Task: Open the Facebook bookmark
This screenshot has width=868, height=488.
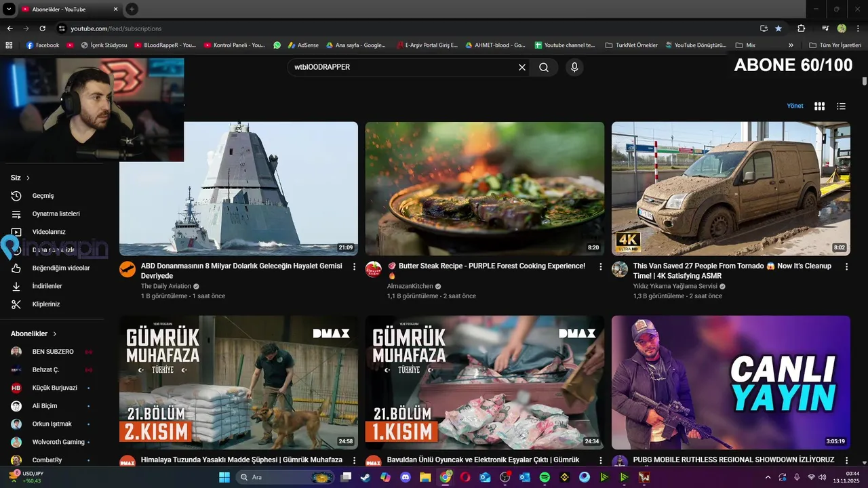Action: tap(43, 45)
